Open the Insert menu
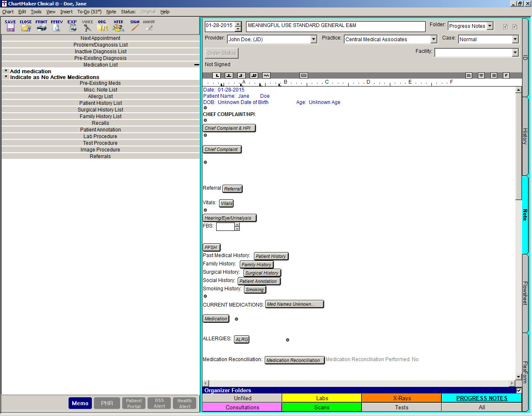The width and height of the screenshot is (532, 416). point(66,12)
